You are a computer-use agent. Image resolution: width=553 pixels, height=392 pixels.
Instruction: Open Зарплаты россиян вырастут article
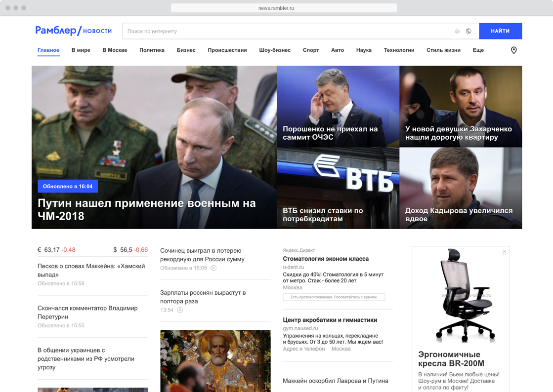click(x=203, y=297)
